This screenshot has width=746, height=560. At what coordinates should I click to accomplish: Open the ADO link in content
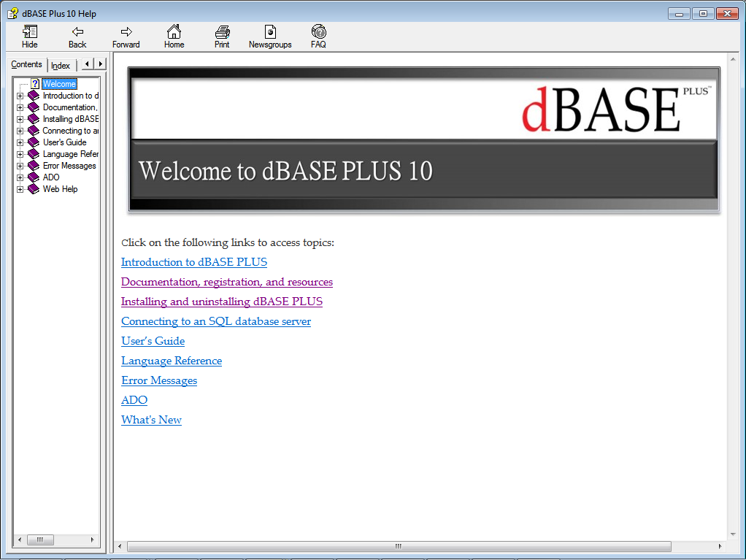click(x=134, y=400)
